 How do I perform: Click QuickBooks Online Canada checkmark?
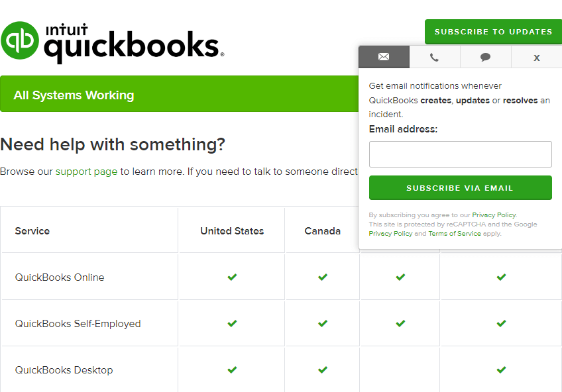[323, 277]
